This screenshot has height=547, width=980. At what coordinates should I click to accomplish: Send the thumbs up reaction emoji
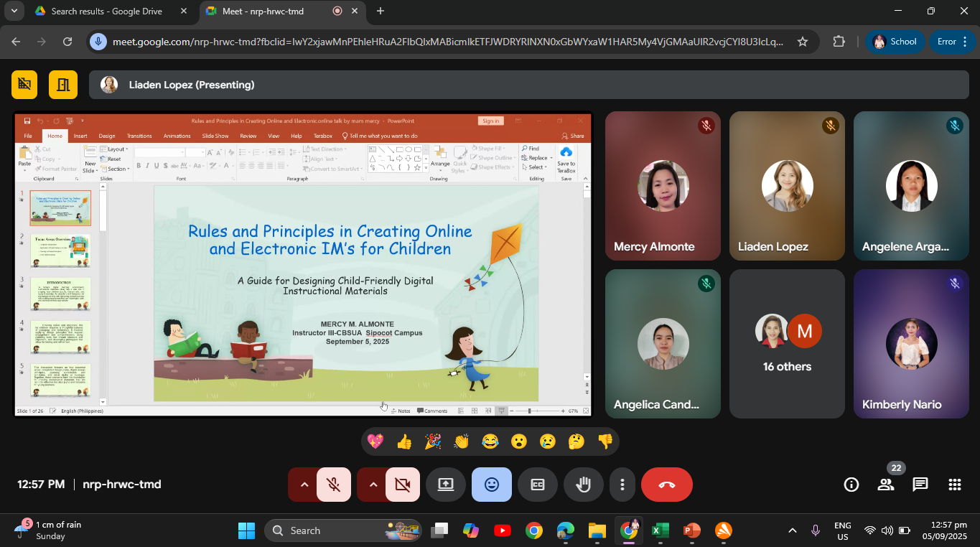(x=404, y=441)
